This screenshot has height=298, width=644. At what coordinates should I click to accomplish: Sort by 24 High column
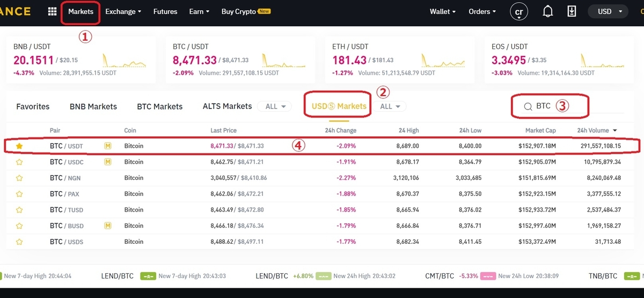point(409,130)
